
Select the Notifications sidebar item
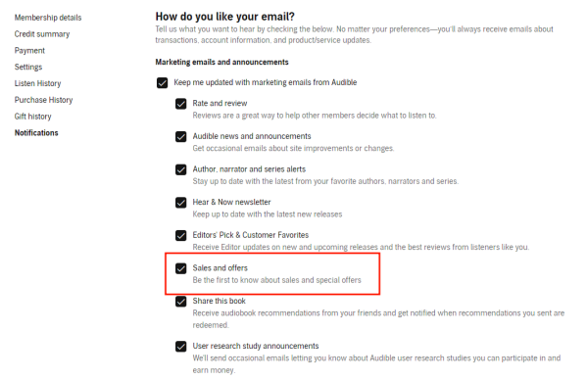click(36, 133)
